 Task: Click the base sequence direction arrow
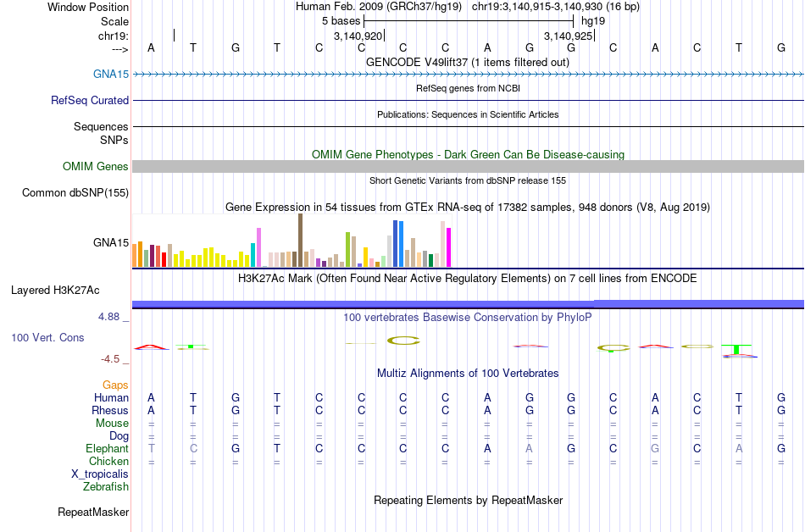[x=120, y=49]
